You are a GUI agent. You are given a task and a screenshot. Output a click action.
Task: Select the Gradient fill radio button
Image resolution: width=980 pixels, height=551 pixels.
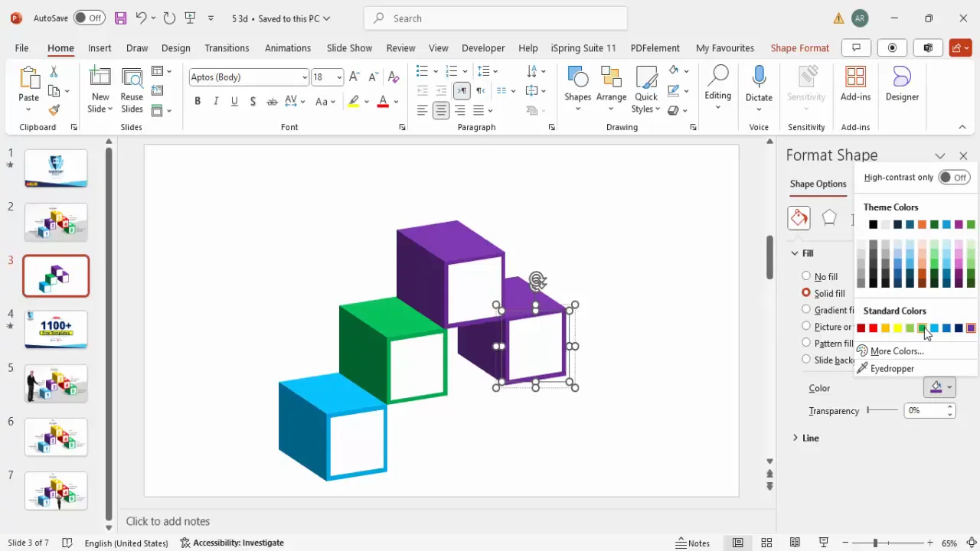coord(806,310)
